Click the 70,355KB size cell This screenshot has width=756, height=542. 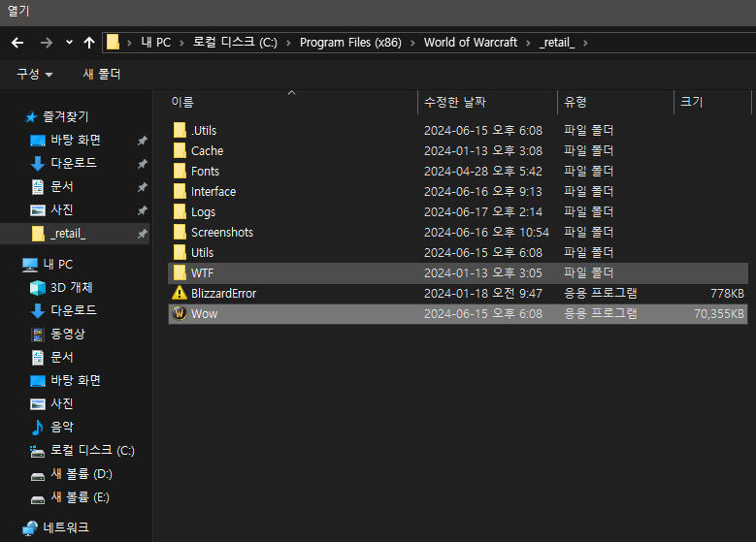click(719, 314)
